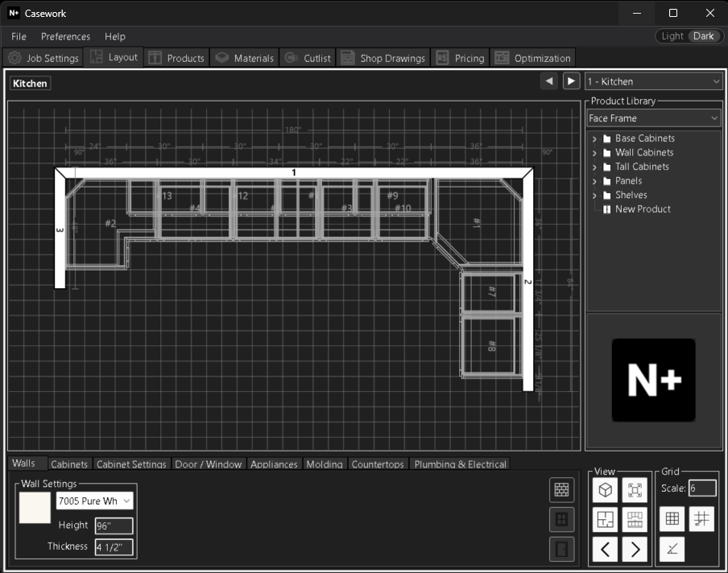Select the Layout tab
The image size is (728, 573).
[x=114, y=57]
